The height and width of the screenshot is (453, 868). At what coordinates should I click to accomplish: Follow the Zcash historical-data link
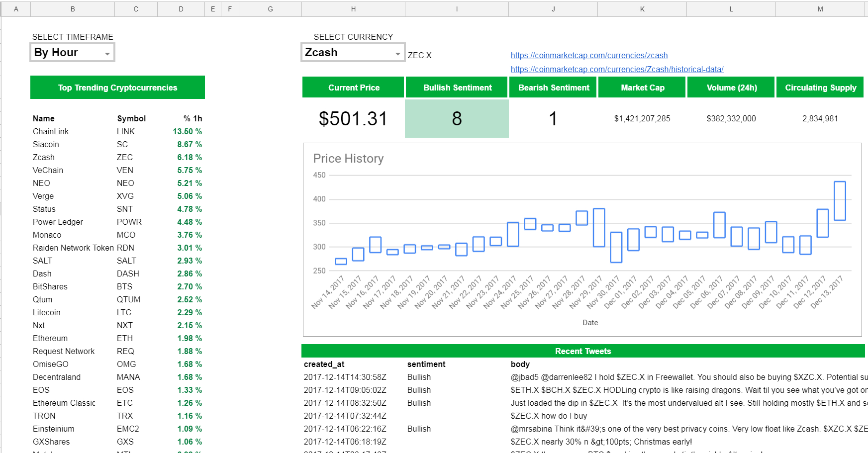coord(617,70)
